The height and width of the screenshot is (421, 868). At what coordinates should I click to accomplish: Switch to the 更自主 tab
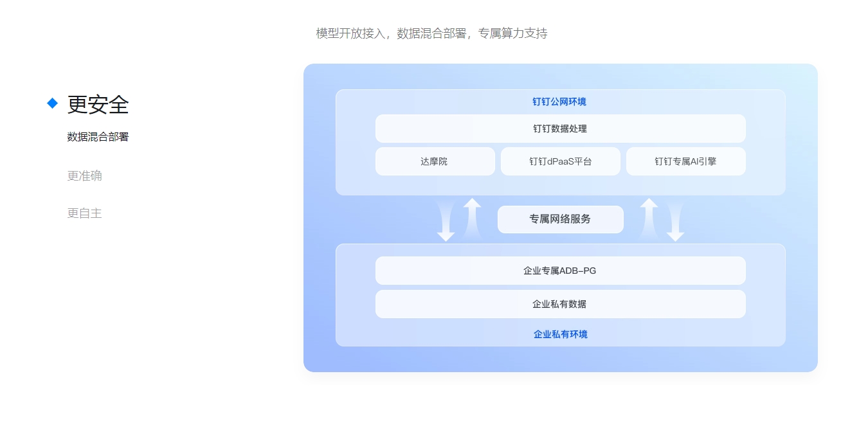click(84, 213)
